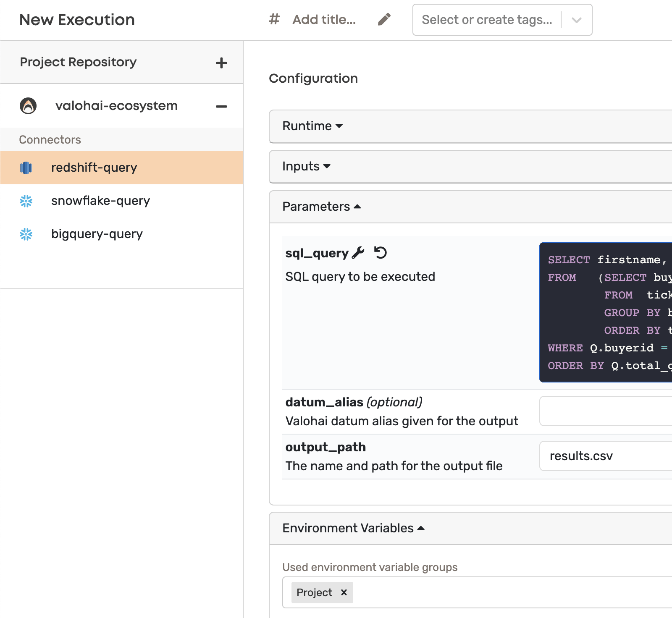Click 'Used environment variable groups' label
This screenshot has width=672, height=618.
coord(370,567)
